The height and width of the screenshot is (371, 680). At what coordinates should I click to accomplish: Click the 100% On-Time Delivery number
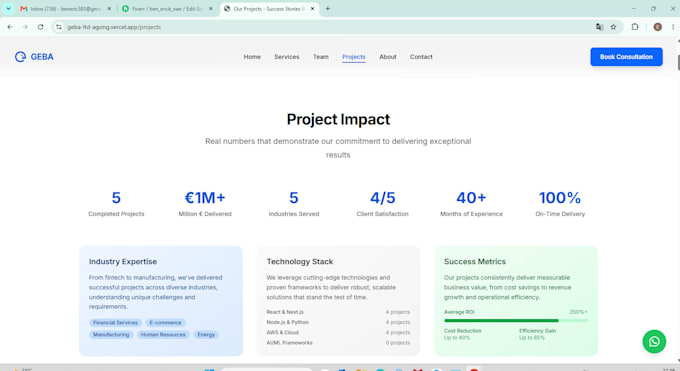tap(560, 198)
